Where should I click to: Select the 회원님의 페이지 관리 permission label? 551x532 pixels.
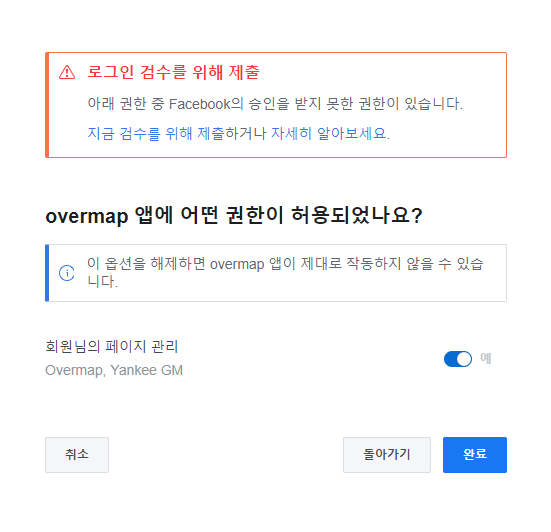[x=112, y=346]
